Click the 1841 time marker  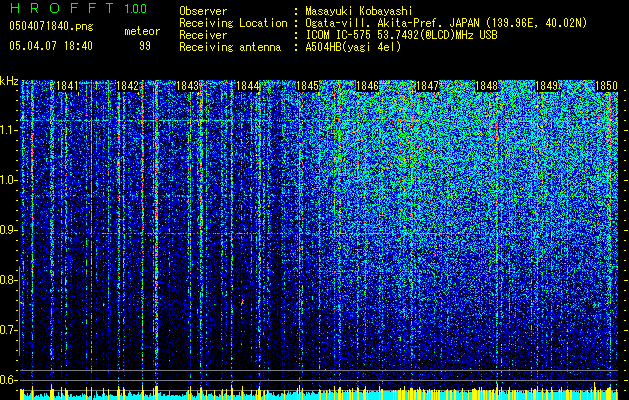click(67, 87)
